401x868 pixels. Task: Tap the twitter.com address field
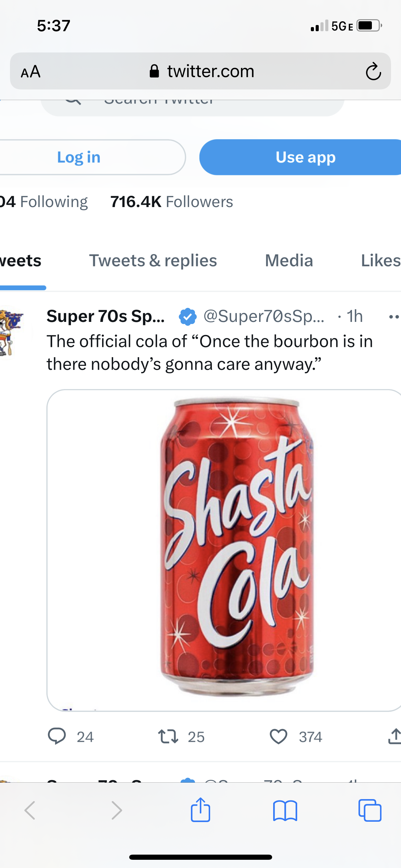tap(200, 71)
